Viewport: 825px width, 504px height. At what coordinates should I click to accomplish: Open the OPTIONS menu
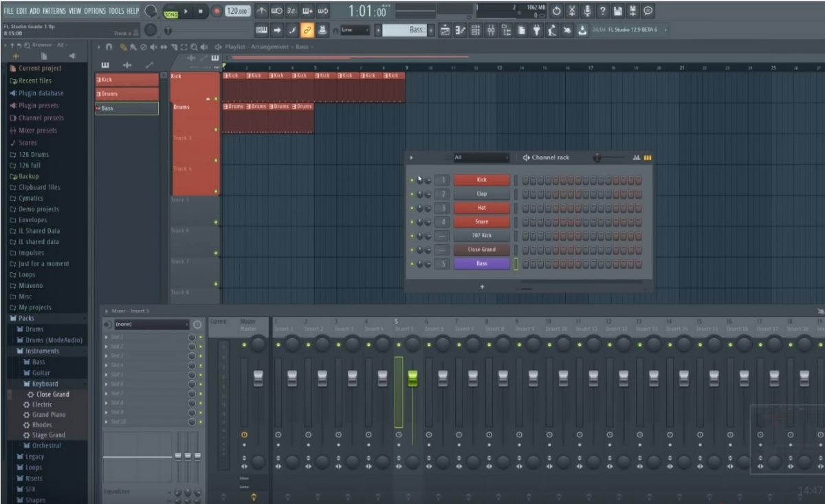(95, 11)
